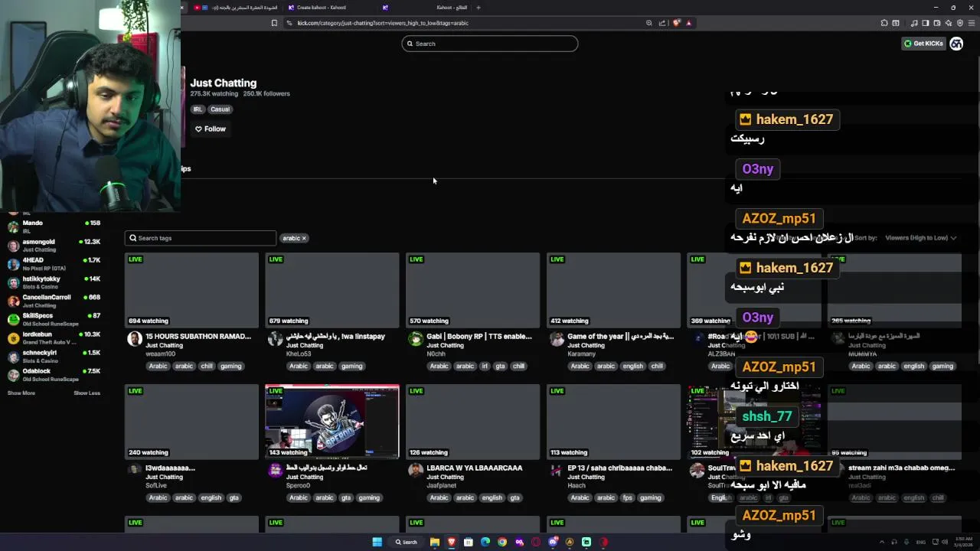Click the Kick search bar
Image resolution: width=980 pixels, height=551 pixels.
point(489,44)
